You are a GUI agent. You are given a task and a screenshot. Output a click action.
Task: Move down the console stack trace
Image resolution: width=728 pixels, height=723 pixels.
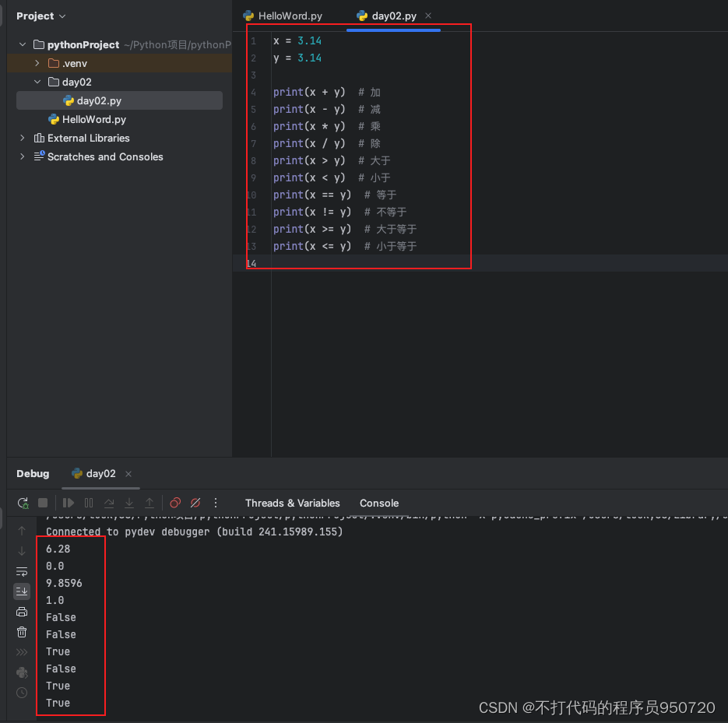point(22,551)
